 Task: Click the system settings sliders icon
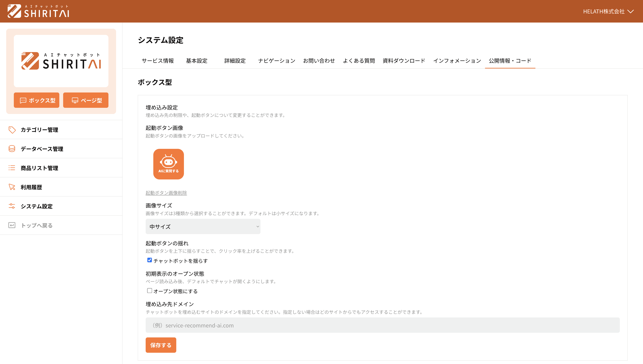(x=12, y=206)
